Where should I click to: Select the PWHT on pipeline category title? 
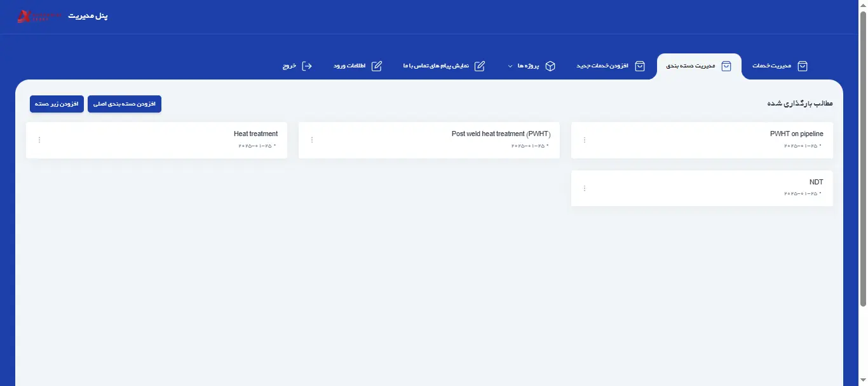(x=796, y=134)
